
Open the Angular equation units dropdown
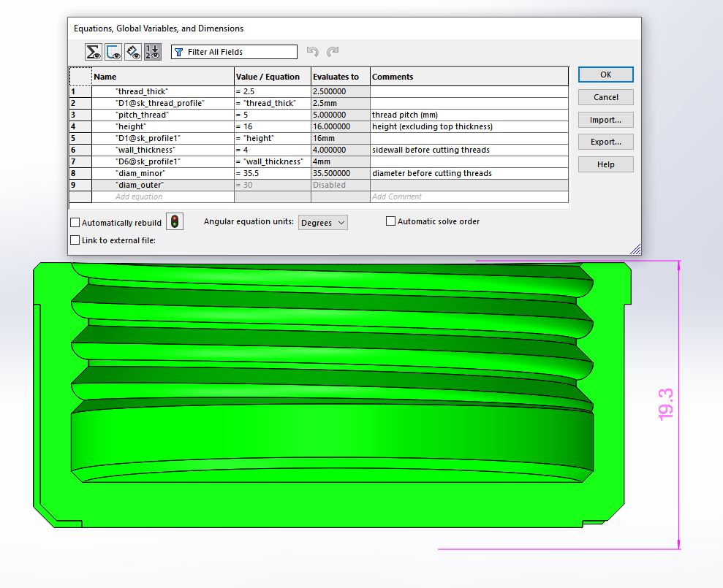click(323, 223)
